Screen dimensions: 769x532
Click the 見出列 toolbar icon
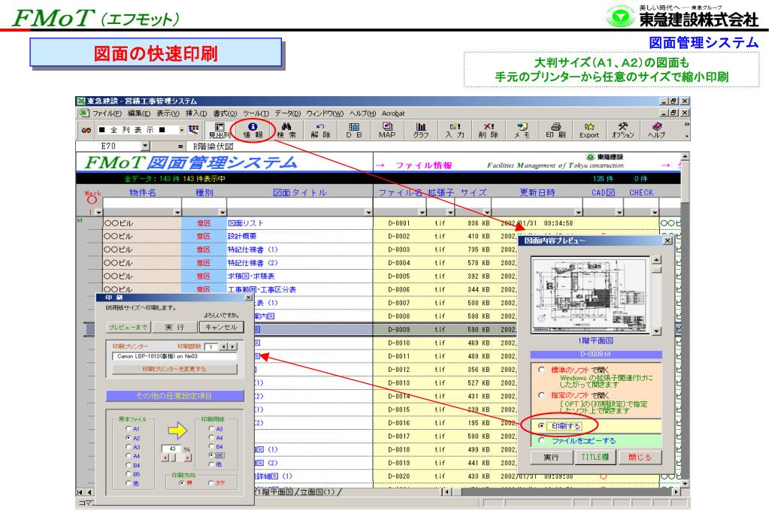[219, 131]
